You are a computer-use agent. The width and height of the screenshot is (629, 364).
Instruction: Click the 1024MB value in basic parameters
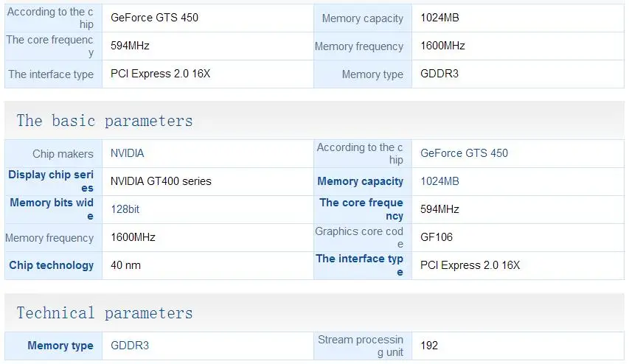coord(439,181)
